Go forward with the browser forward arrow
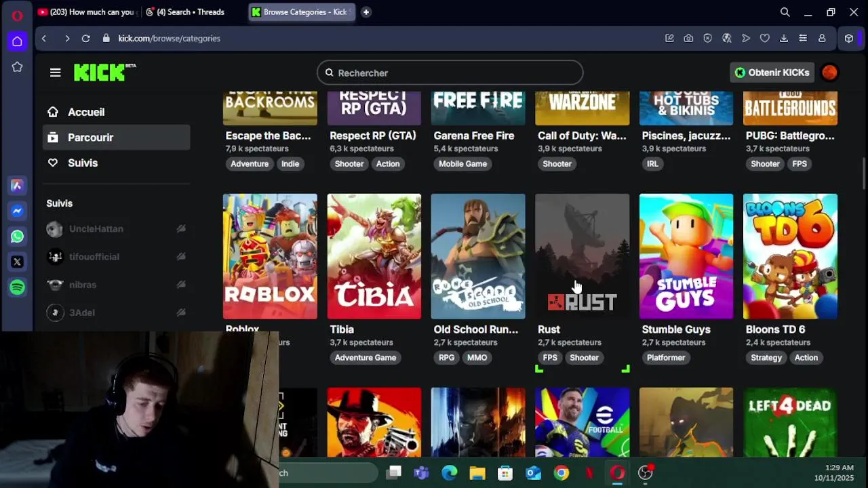 66,39
